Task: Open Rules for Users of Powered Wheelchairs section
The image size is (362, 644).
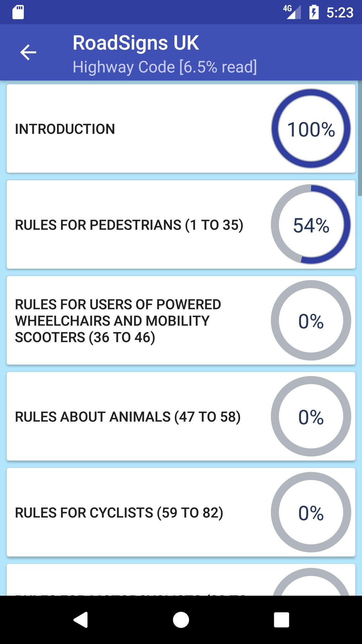Action: click(x=181, y=320)
